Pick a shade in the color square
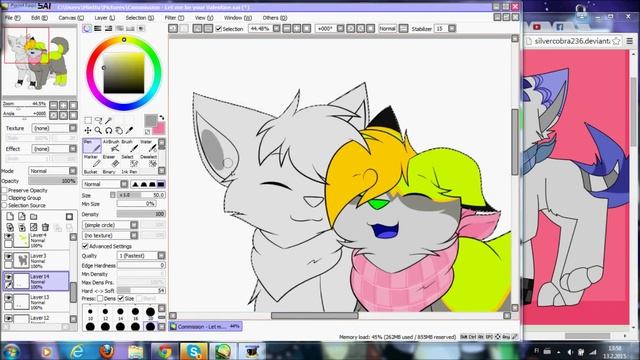 124,73
